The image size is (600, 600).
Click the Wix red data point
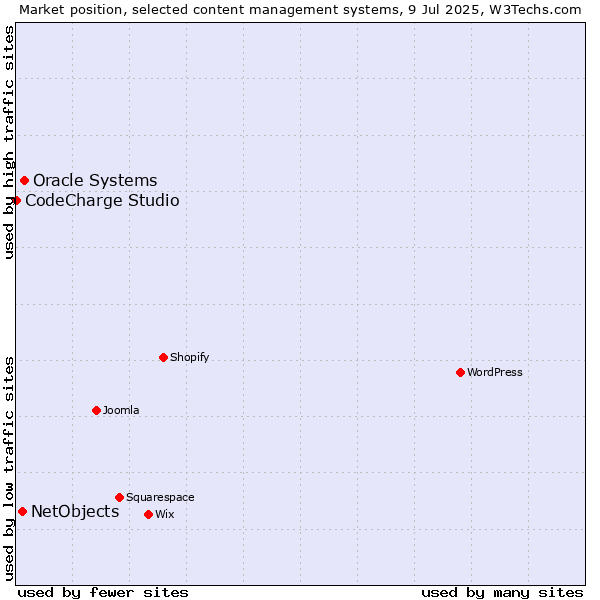coord(148,514)
